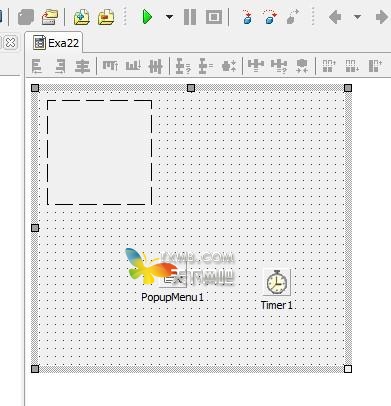
Task: Select the dashed-border box on the form
Action: point(100,152)
